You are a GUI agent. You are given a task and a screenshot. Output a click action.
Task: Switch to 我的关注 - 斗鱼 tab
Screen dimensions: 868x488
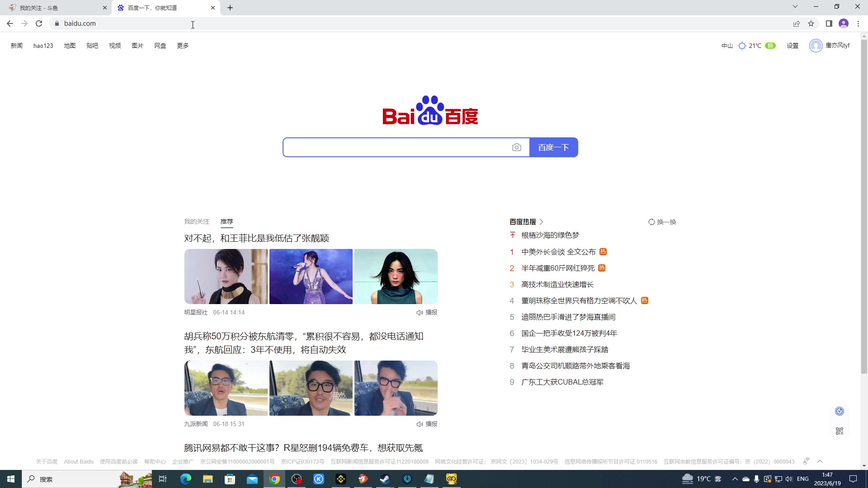[56, 8]
